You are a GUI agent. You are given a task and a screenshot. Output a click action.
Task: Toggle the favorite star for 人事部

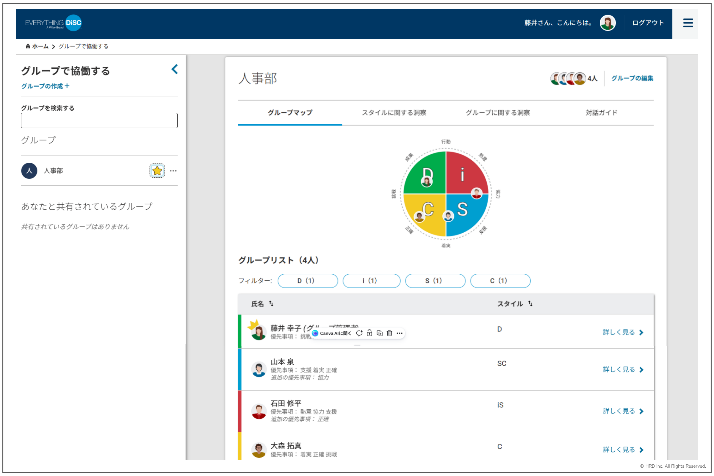pos(157,171)
